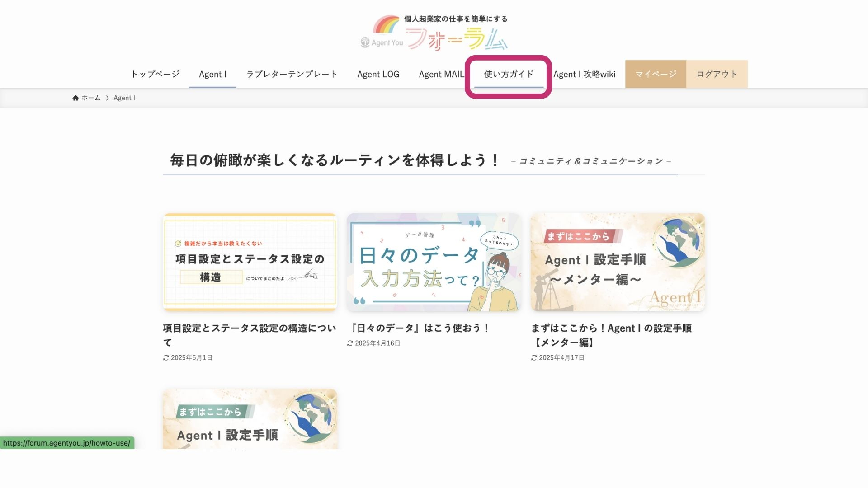Select the Agent I navigation tab
Viewport: 868px width, 488px height.
[212, 74]
